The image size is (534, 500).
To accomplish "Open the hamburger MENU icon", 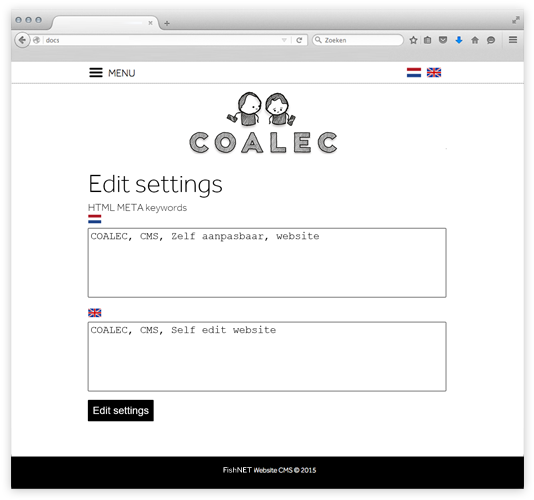I will [x=96, y=73].
